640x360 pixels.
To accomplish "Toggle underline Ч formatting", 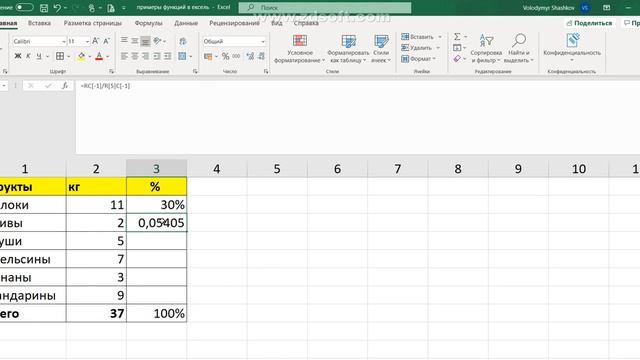I will tap(39, 56).
